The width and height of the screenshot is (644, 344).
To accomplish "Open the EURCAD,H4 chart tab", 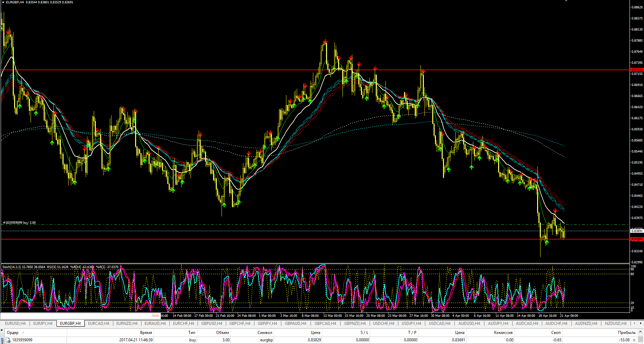I will (x=98, y=324).
